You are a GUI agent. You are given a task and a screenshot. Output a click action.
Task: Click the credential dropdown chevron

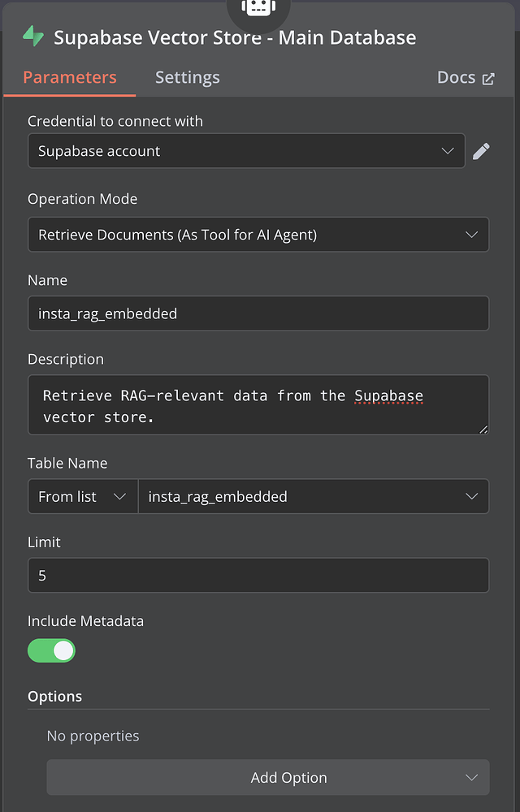click(448, 150)
